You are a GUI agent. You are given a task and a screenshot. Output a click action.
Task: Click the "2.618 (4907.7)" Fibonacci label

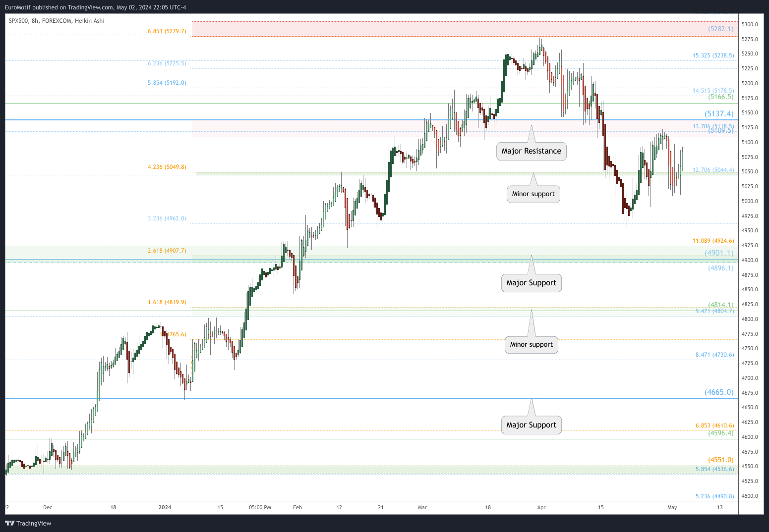pyautogui.click(x=167, y=251)
